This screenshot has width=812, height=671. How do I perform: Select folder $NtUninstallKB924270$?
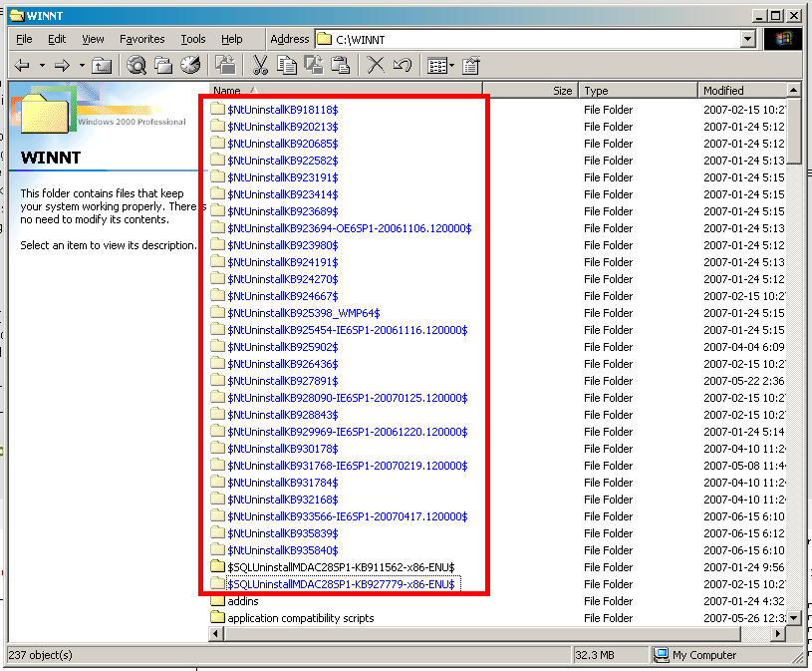click(x=282, y=279)
